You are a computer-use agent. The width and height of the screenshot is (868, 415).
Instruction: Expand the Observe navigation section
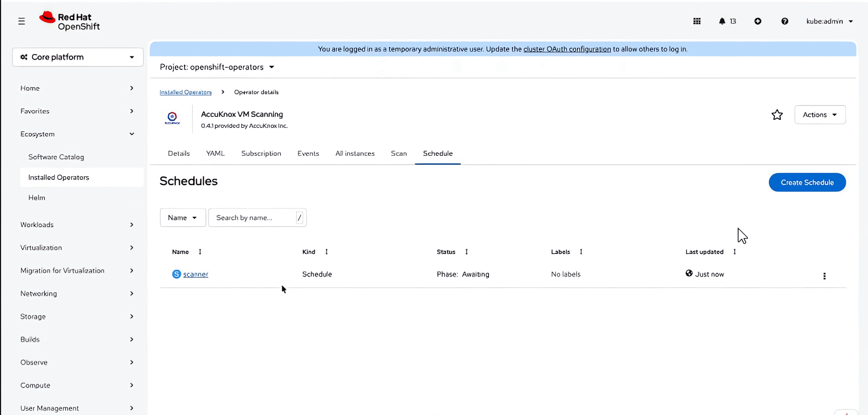[77, 362]
